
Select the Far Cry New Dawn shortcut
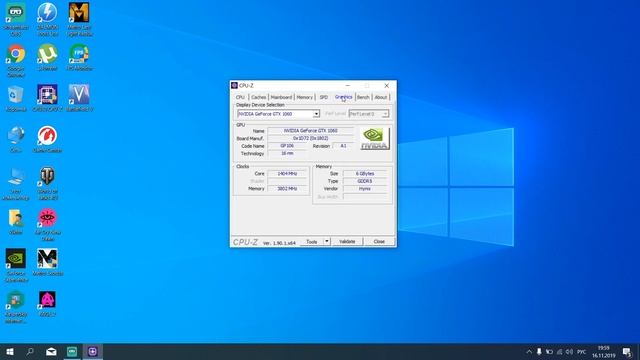47,224
